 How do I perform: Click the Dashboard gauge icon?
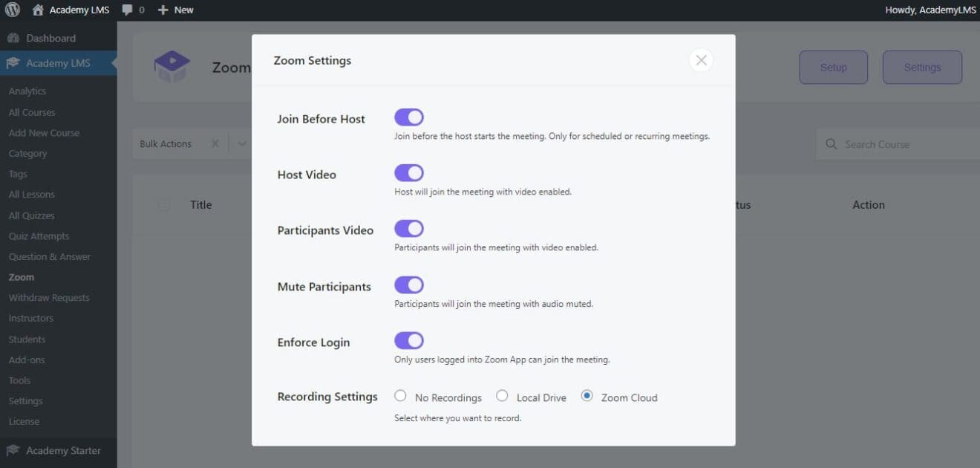[13, 37]
